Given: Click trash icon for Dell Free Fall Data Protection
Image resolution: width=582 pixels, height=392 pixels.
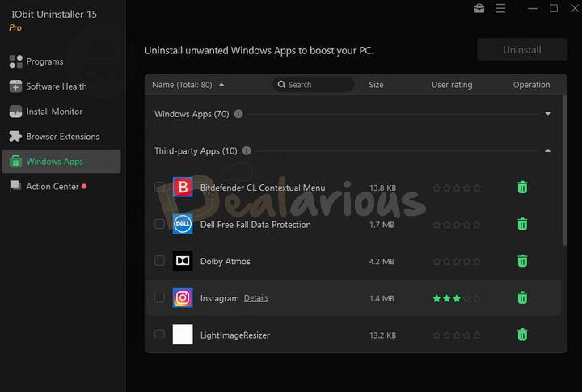Looking at the screenshot, I should coord(522,224).
